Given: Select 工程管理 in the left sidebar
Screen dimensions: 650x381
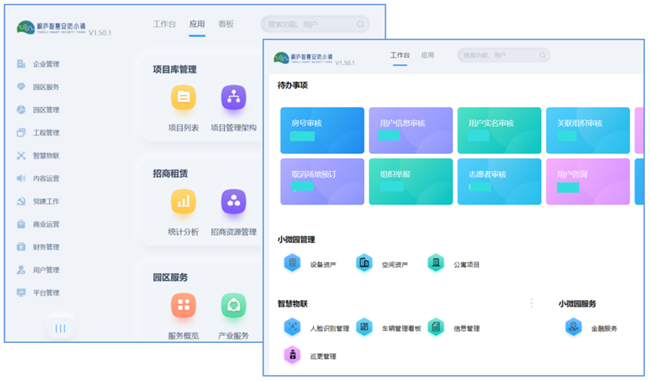Looking at the screenshot, I should pos(38,133).
